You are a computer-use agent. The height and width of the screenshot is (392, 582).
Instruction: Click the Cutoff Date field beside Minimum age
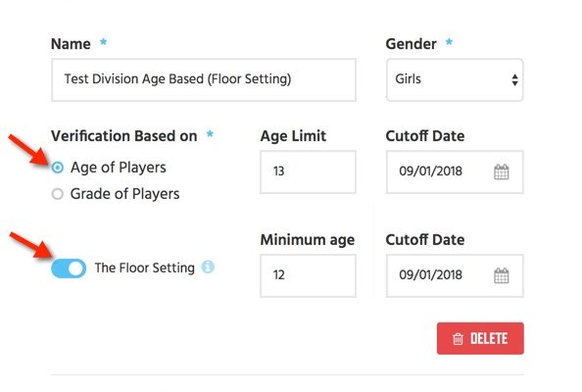point(455,275)
